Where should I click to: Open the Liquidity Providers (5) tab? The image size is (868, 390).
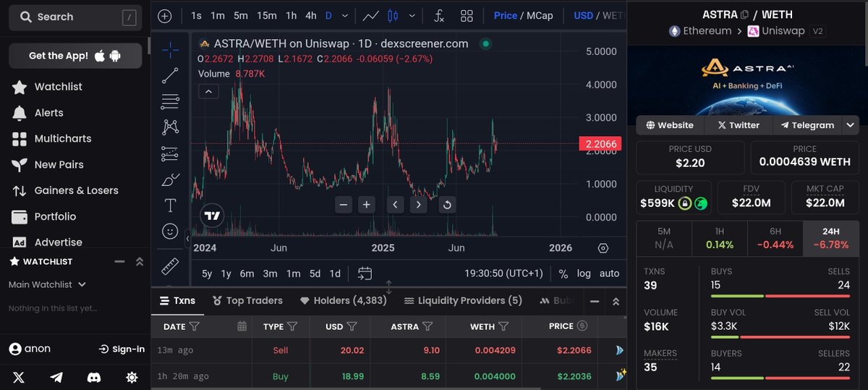[x=463, y=300]
